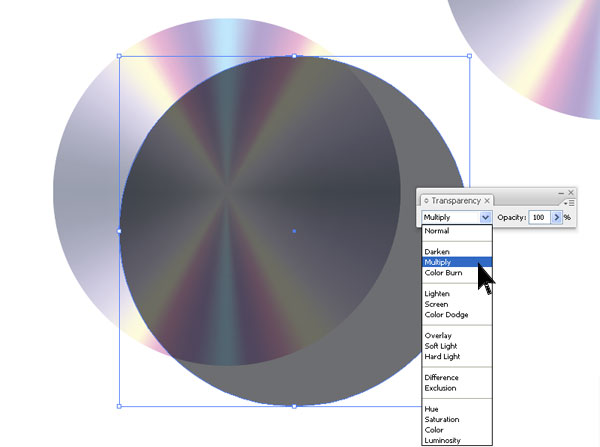The image size is (600, 447).
Task: Close the Transparency tab
Action: [x=487, y=201]
